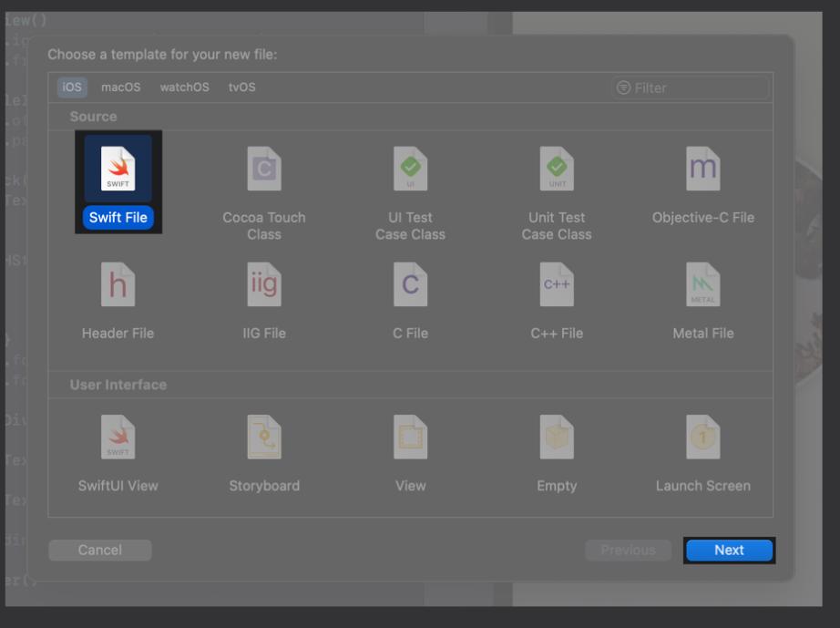Select the Launch Screen template
840x628 pixels.
click(702, 453)
